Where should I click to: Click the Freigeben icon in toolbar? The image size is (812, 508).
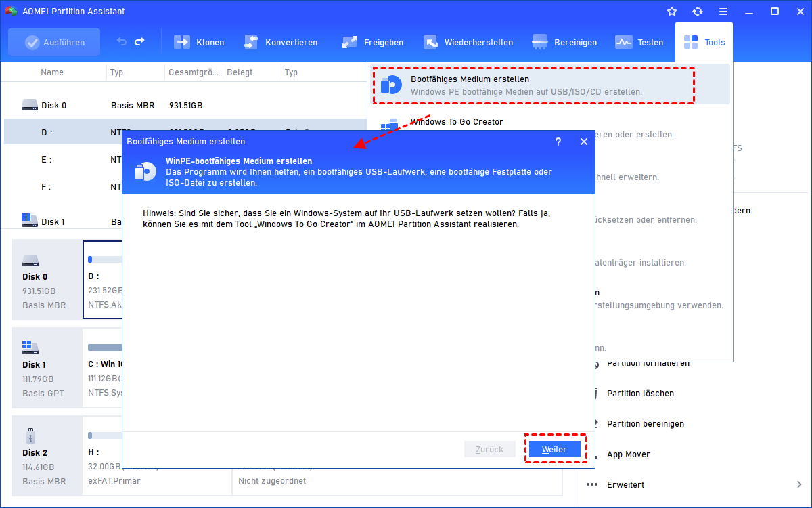click(350, 42)
